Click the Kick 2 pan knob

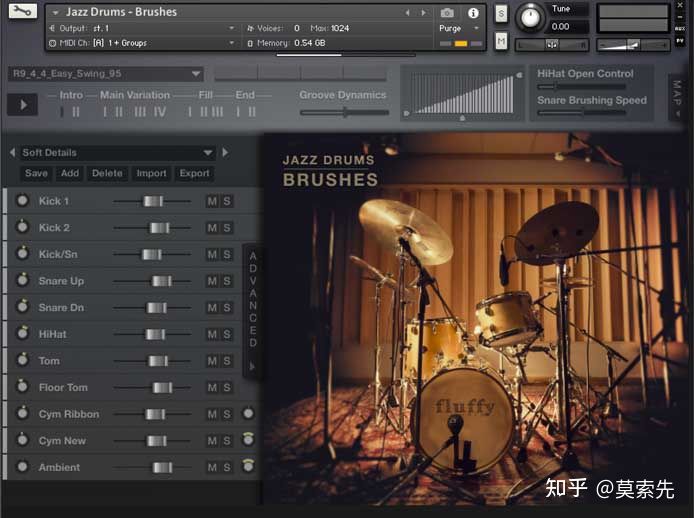22,227
